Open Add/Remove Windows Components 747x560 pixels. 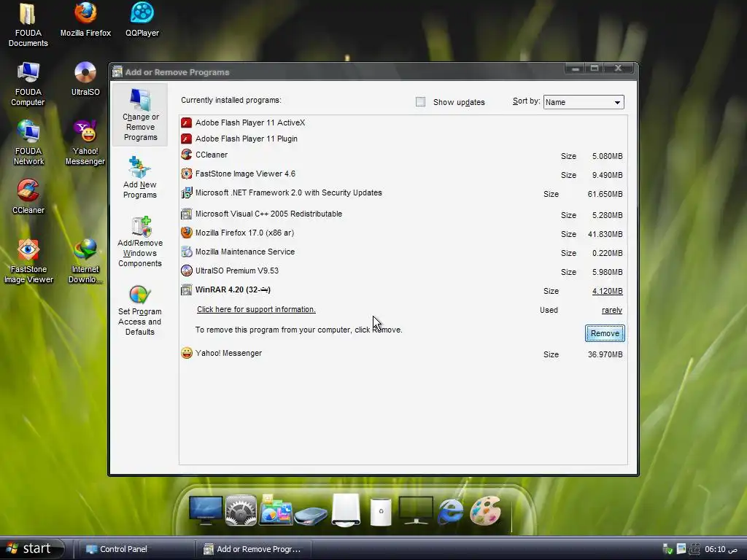(140, 242)
